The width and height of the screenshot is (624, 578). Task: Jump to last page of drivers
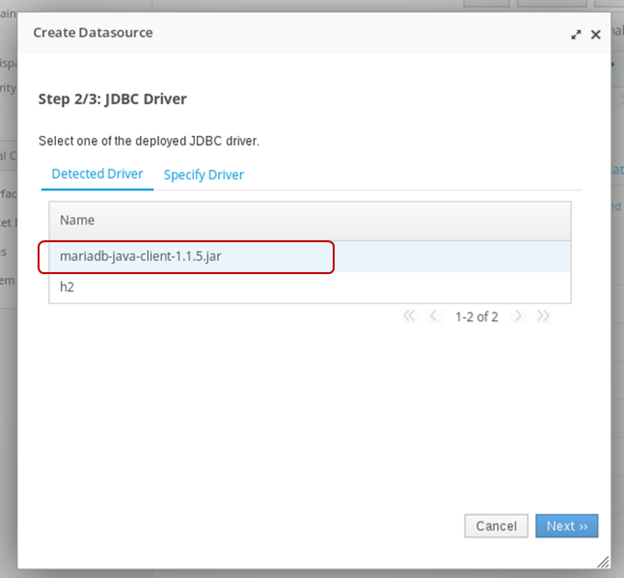click(543, 316)
